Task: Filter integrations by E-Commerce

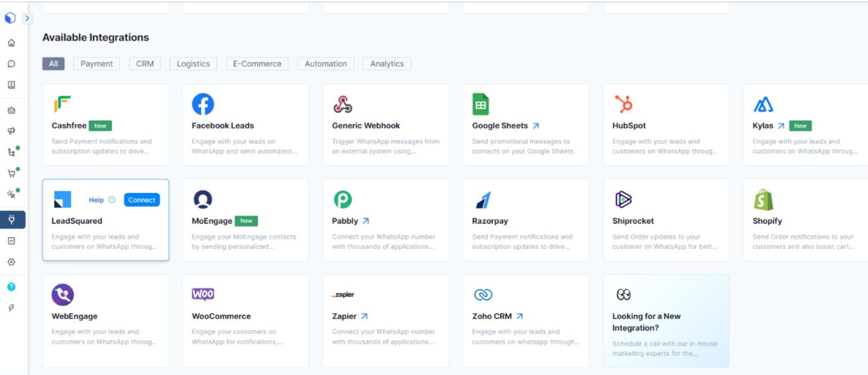Action: [x=257, y=64]
